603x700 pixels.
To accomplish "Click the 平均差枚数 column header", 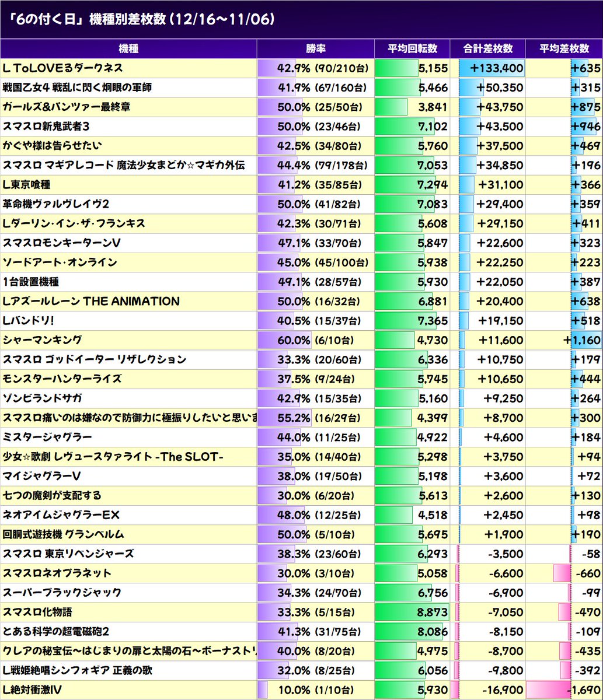I will 564,49.
